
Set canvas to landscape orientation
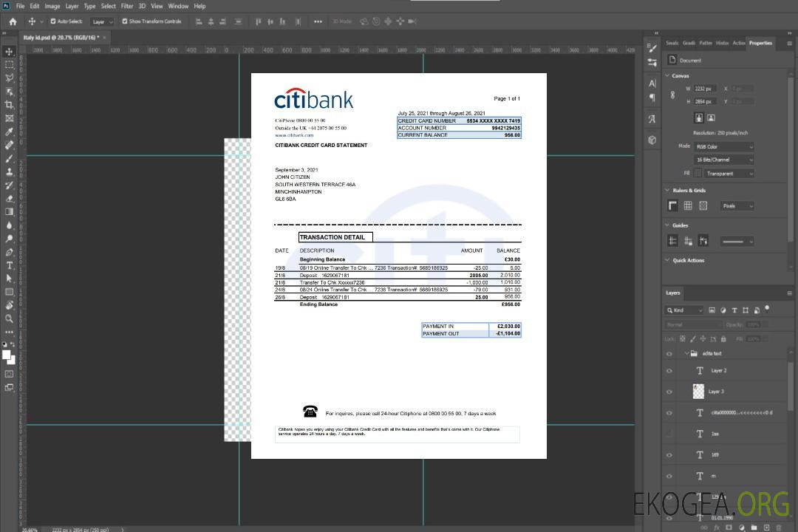coord(711,117)
